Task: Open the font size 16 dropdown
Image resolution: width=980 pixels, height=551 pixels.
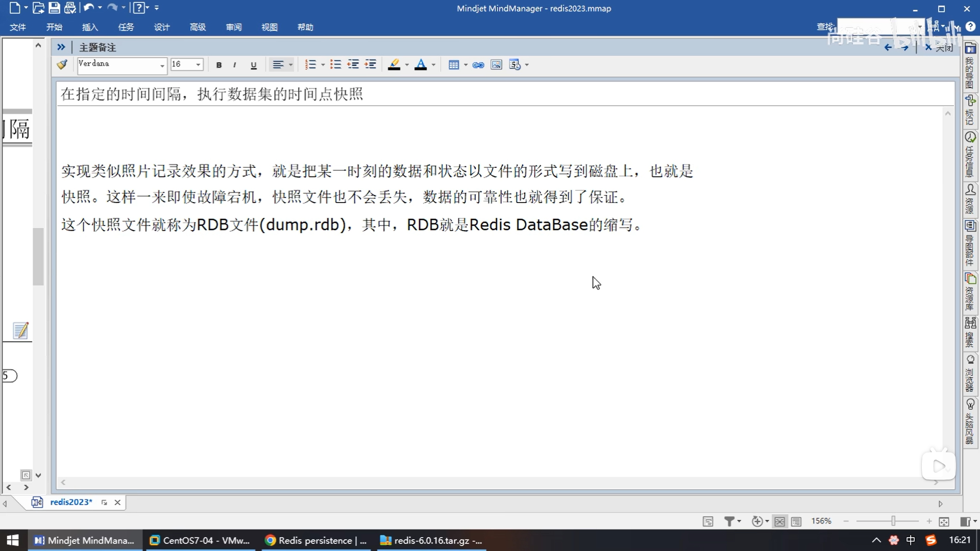Action: (199, 65)
